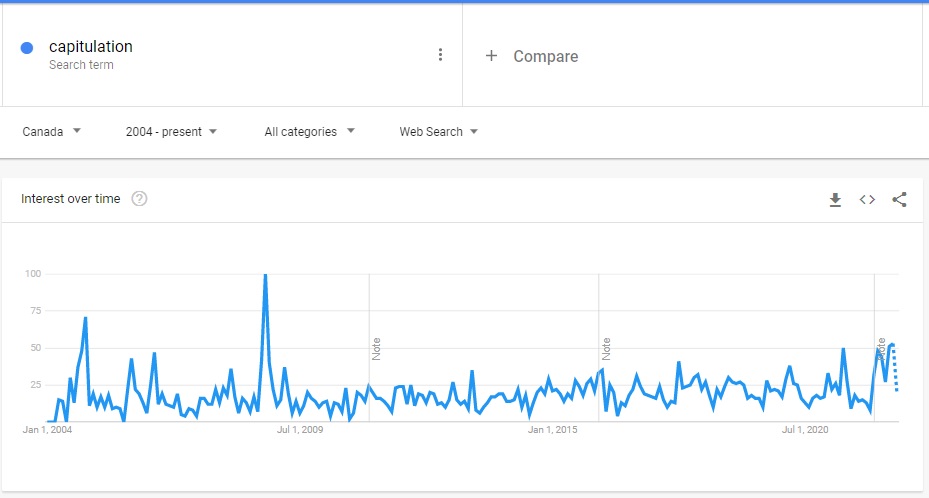The height and width of the screenshot is (498, 929).
Task: Click the plus icon beside Compare
Action: tap(491, 56)
